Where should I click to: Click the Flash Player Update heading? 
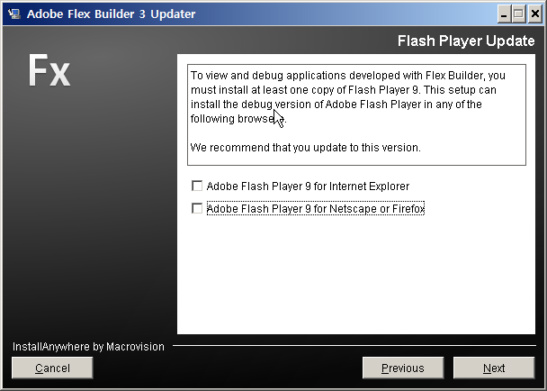[466, 41]
